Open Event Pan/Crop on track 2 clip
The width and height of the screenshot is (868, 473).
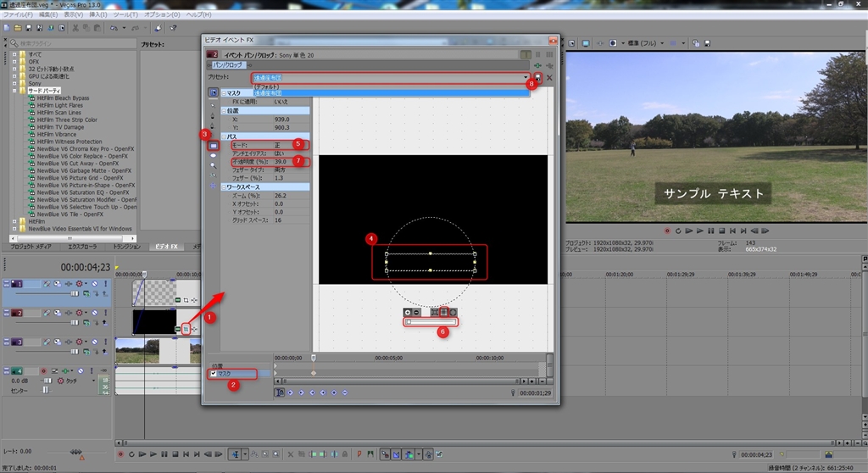click(x=186, y=329)
